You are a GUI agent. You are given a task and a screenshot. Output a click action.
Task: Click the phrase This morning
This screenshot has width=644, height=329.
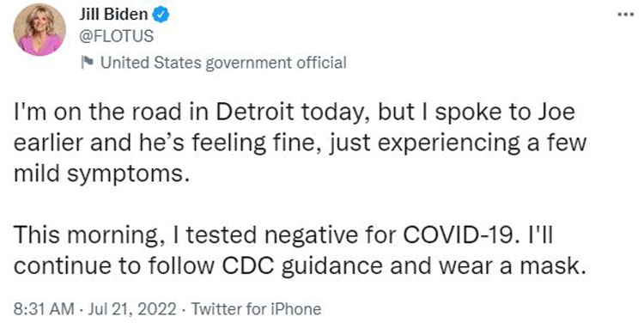coord(88,236)
